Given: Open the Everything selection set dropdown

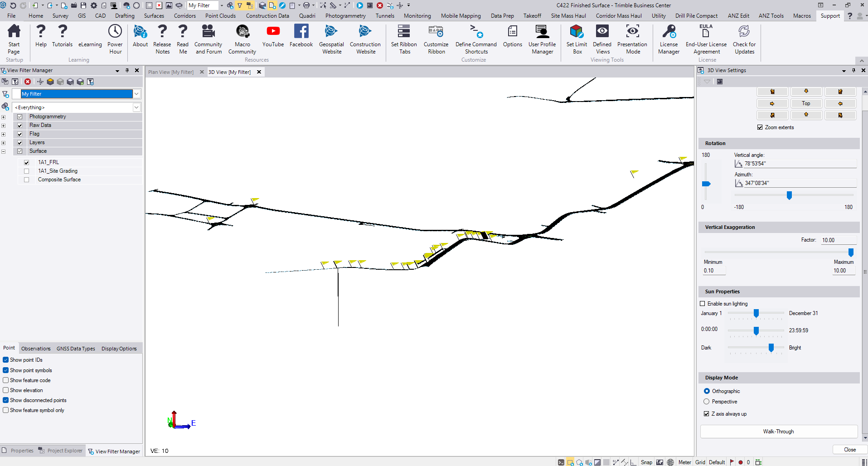Looking at the screenshot, I should click(x=136, y=107).
